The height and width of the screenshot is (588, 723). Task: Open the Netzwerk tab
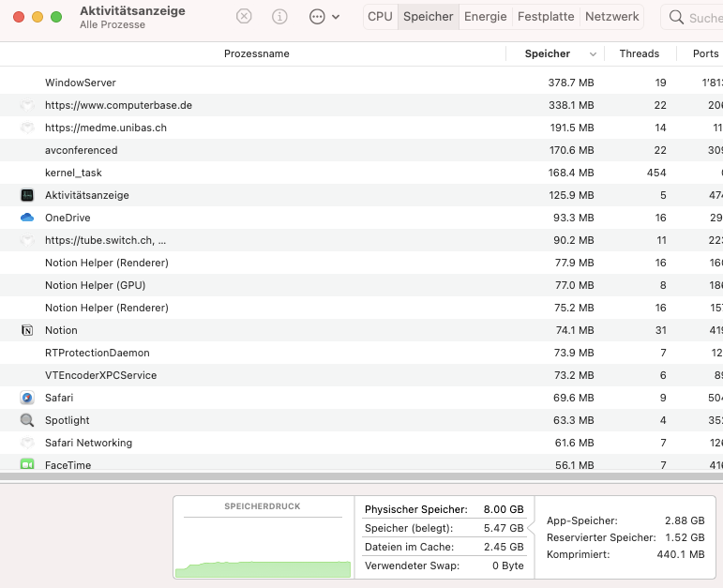[611, 17]
